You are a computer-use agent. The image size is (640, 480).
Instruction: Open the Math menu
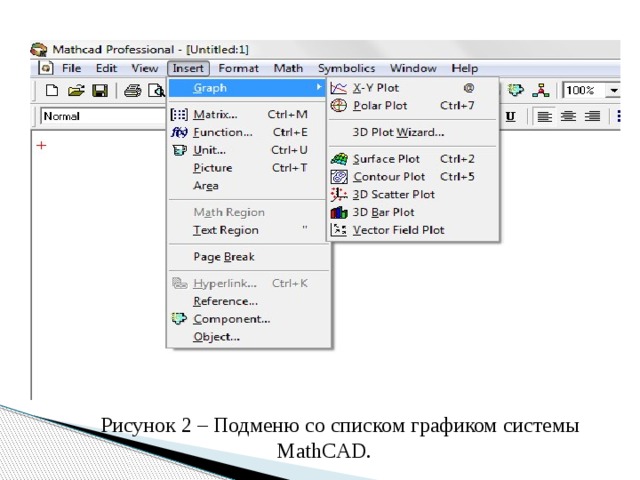tap(288, 68)
